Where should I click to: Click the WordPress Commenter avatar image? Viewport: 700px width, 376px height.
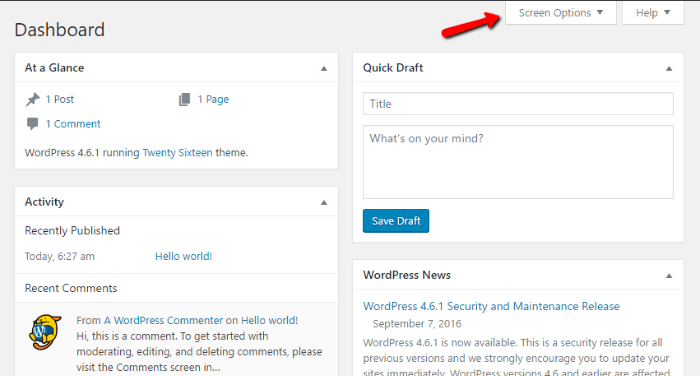(x=45, y=332)
